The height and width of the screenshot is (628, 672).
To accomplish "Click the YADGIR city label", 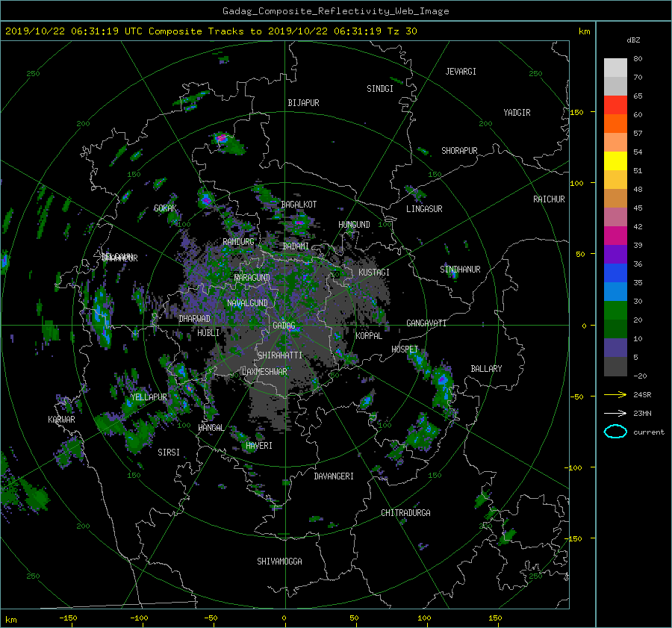I will [x=517, y=113].
